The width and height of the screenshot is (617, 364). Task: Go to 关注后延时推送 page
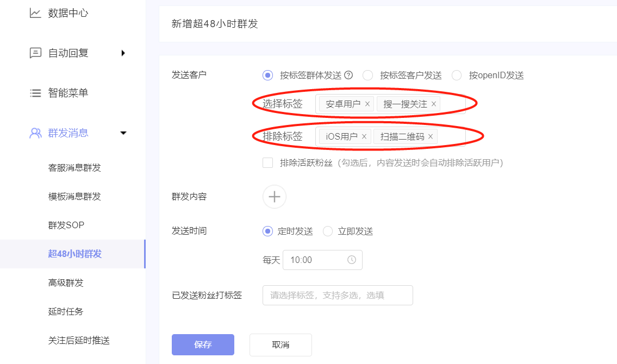79,341
